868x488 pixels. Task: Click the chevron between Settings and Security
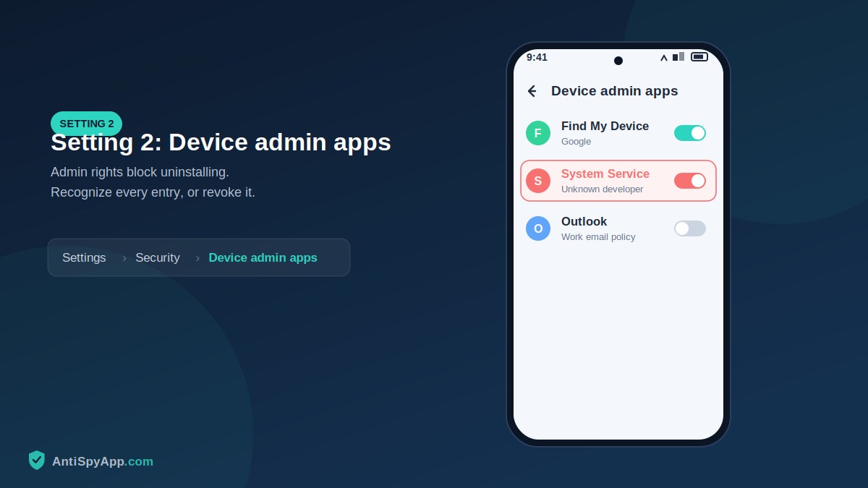(124, 258)
